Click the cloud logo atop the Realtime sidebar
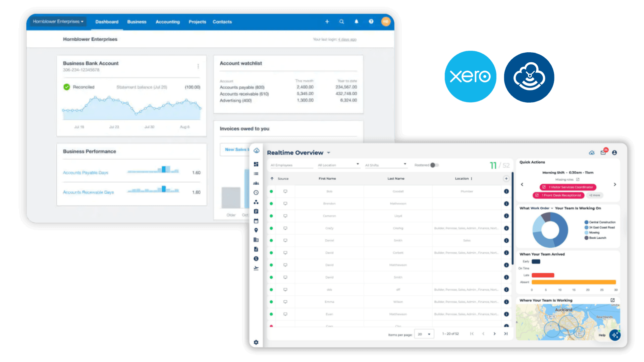The width and height of the screenshot is (644, 362). [257, 150]
